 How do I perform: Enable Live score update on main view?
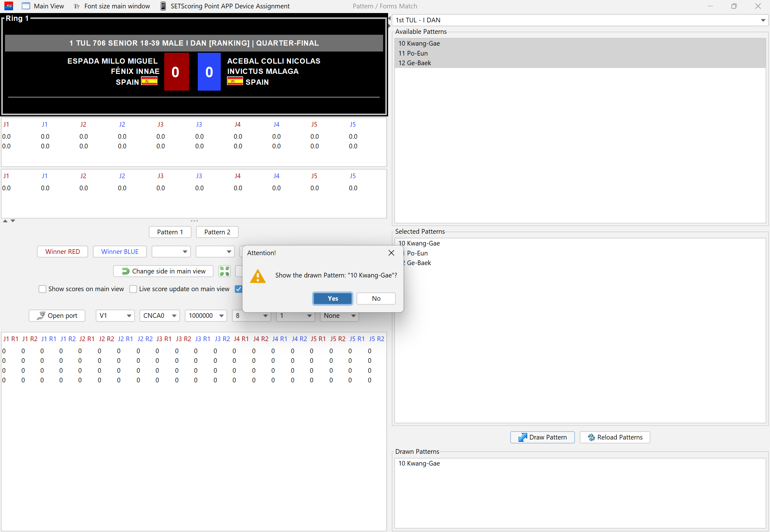click(x=133, y=289)
